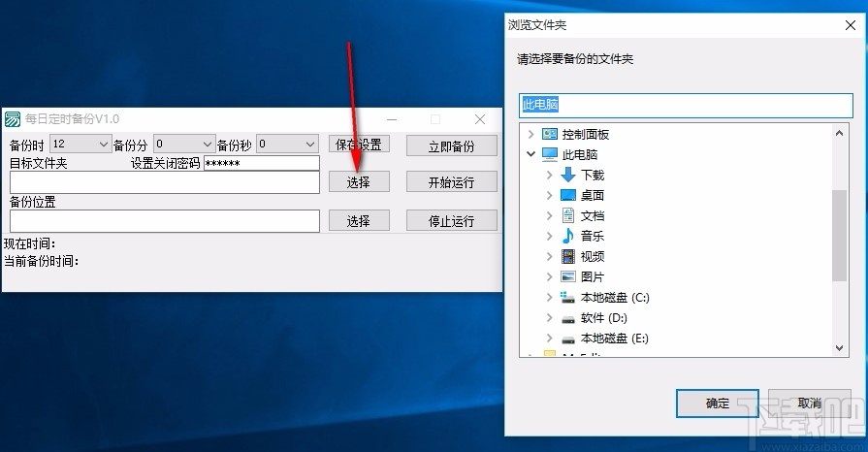Click the folder tree vertical scrollbar thumb
Screen dimensions: 868x452
point(839,236)
